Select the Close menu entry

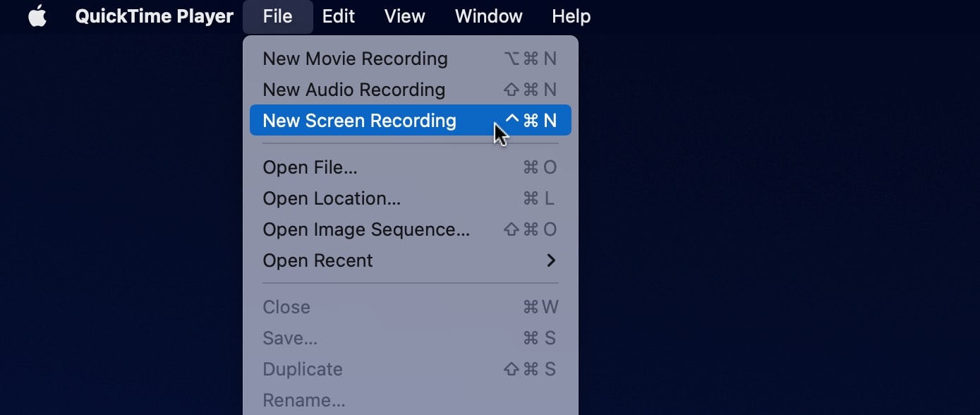pyautogui.click(x=286, y=307)
